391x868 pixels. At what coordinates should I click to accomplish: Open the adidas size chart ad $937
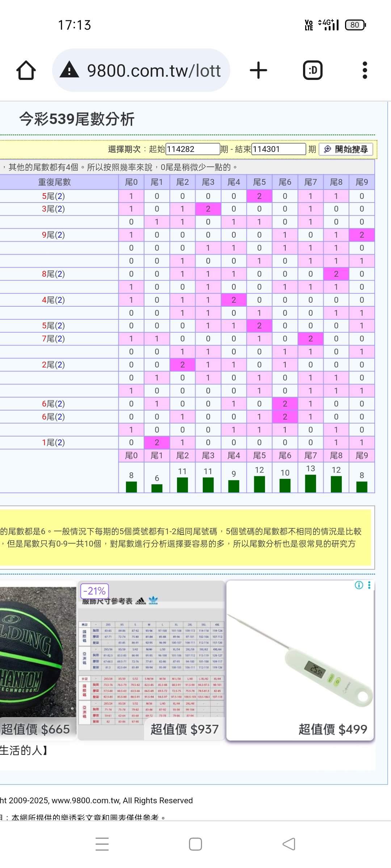click(x=151, y=662)
